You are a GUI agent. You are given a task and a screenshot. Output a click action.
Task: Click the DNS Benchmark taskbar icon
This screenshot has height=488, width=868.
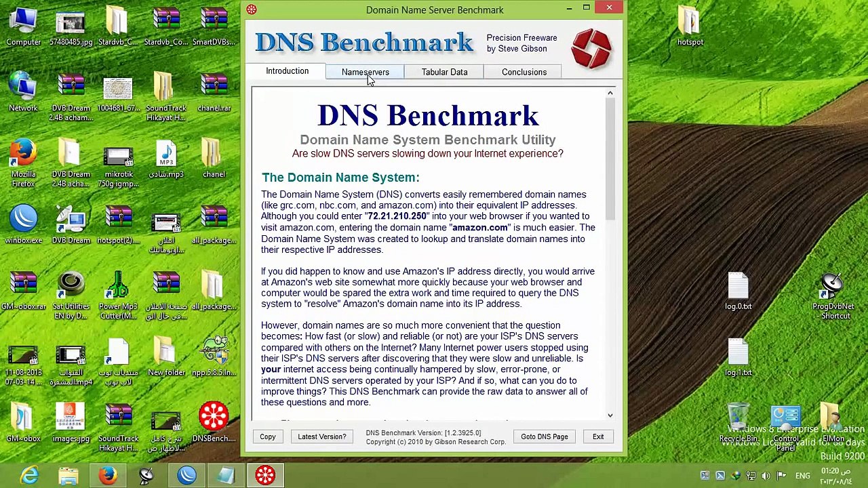click(x=265, y=475)
